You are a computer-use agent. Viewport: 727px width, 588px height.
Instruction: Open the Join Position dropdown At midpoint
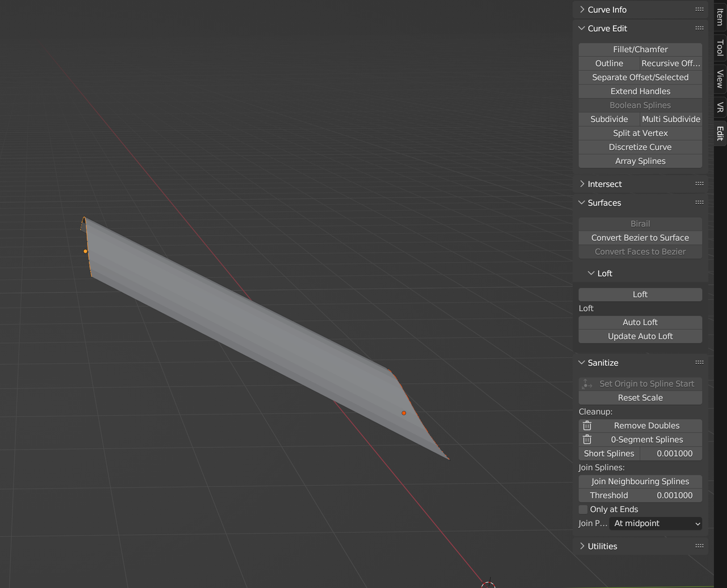(x=656, y=523)
